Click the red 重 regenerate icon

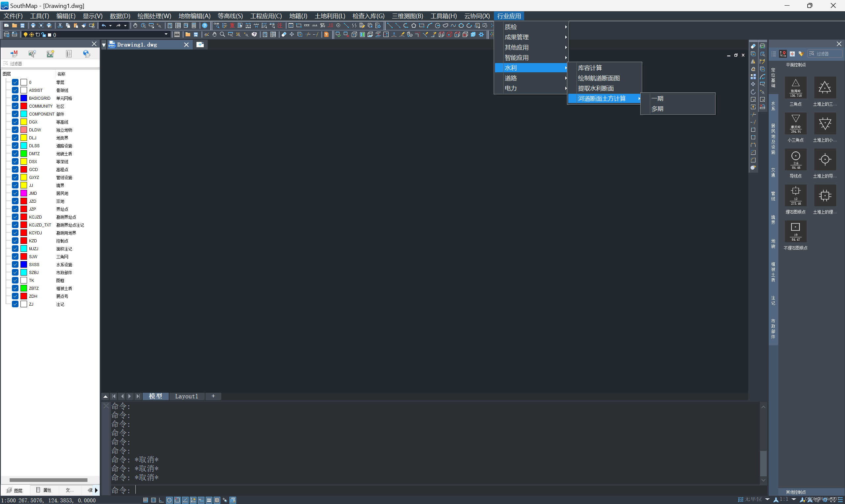232,25
